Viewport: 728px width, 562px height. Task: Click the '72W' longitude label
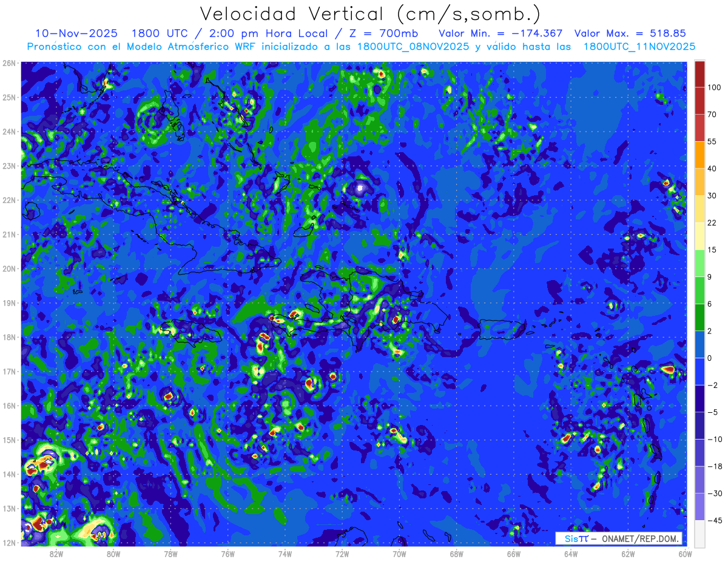[342, 554]
